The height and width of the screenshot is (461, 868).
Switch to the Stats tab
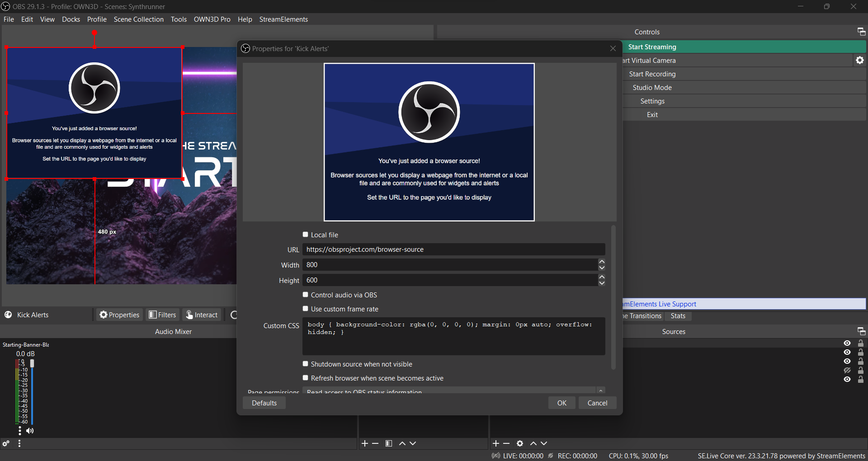tap(678, 316)
